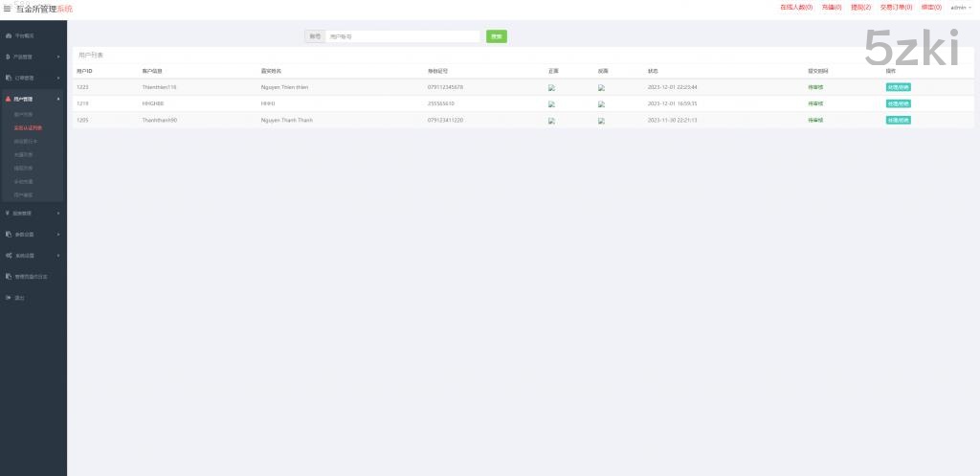Click the gears icon for 系统设置
This screenshot has width=980, height=476.
coord(9,256)
